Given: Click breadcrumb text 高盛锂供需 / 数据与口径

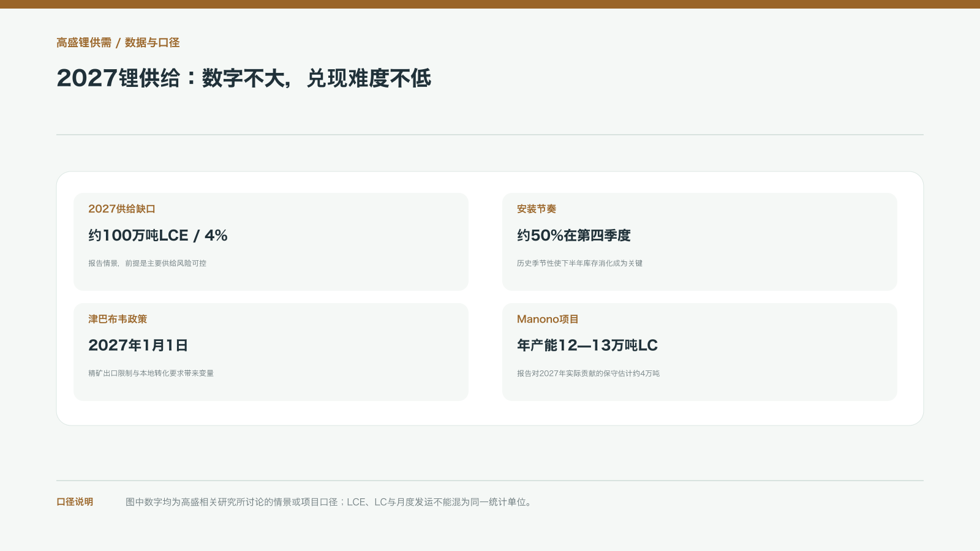Looking at the screenshot, I should point(118,43).
